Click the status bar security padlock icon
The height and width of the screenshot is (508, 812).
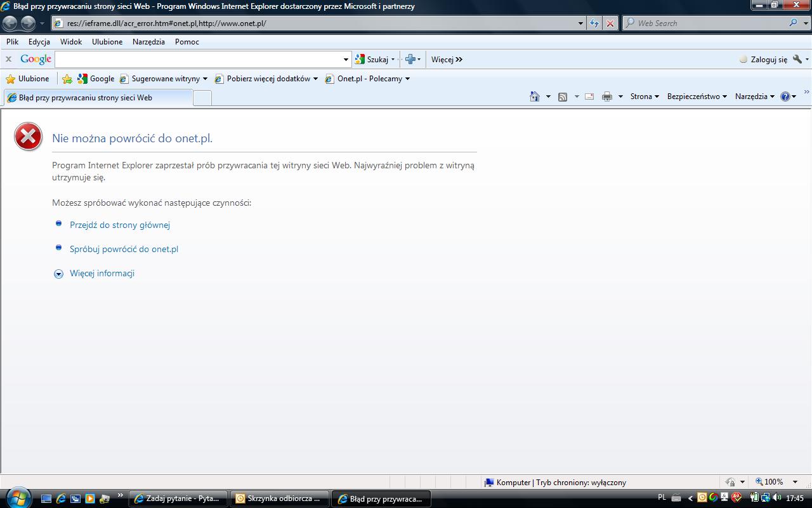pyautogui.click(x=730, y=482)
